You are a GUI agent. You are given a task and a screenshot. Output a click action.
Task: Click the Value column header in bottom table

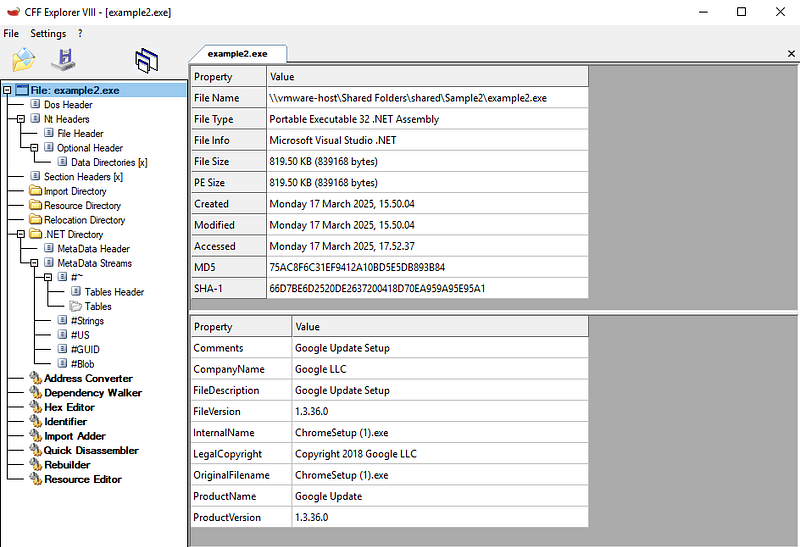coord(440,327)
